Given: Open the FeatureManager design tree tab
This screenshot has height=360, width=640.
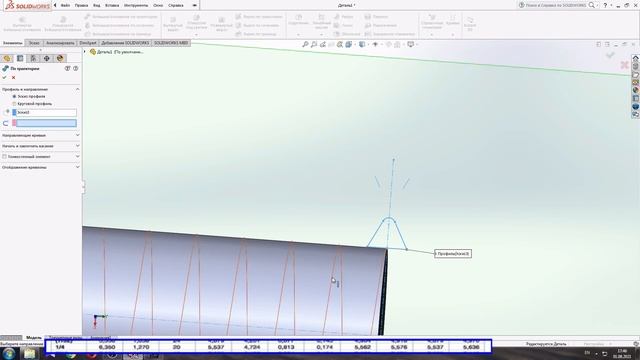Looking at the screenshot, I should point(7,58).
